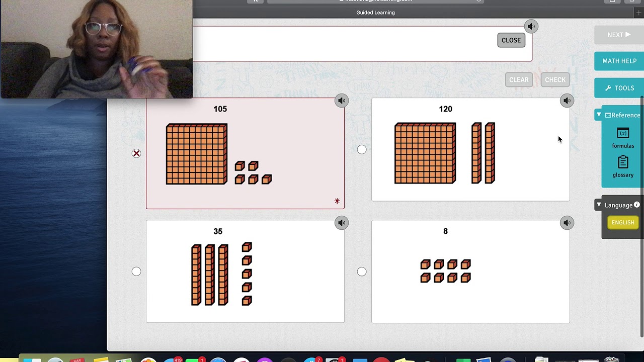Click the ten rods in card 35
This screenshot has height=362, width=644.
coord(210,275)
